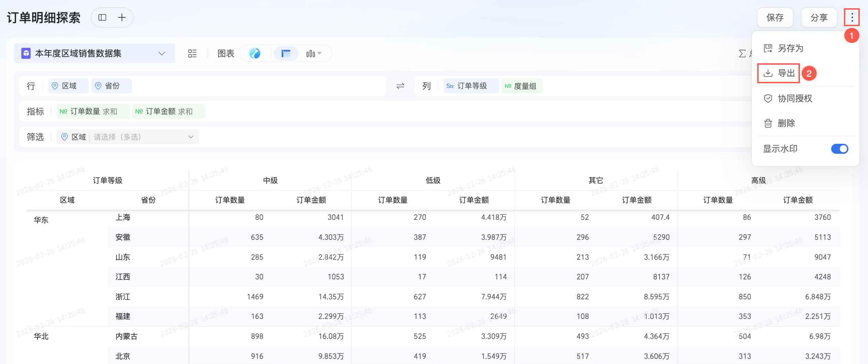Click the list detail view icon
Screen dimensions: 868x364
pyautogui.click(x=192, y=54)
